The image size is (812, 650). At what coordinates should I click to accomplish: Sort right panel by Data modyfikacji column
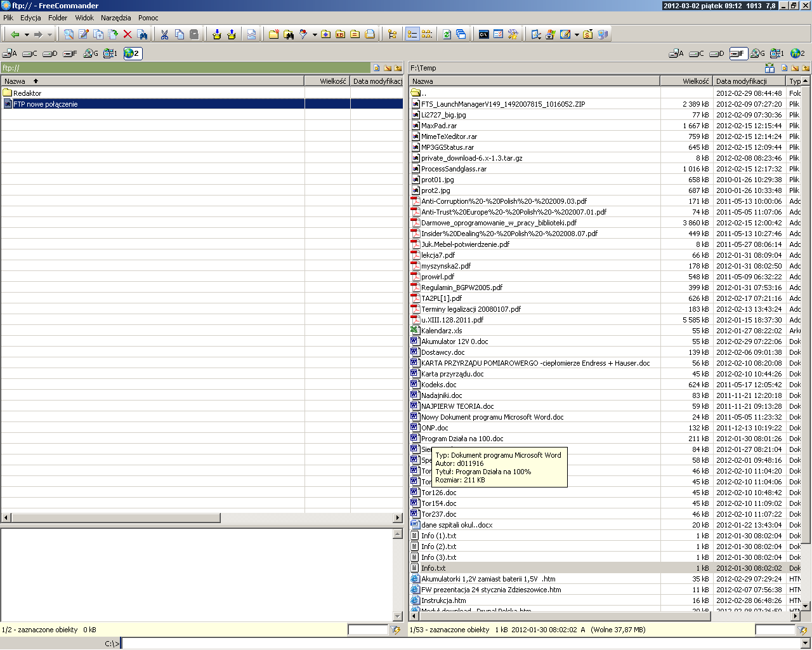[749, 81]
